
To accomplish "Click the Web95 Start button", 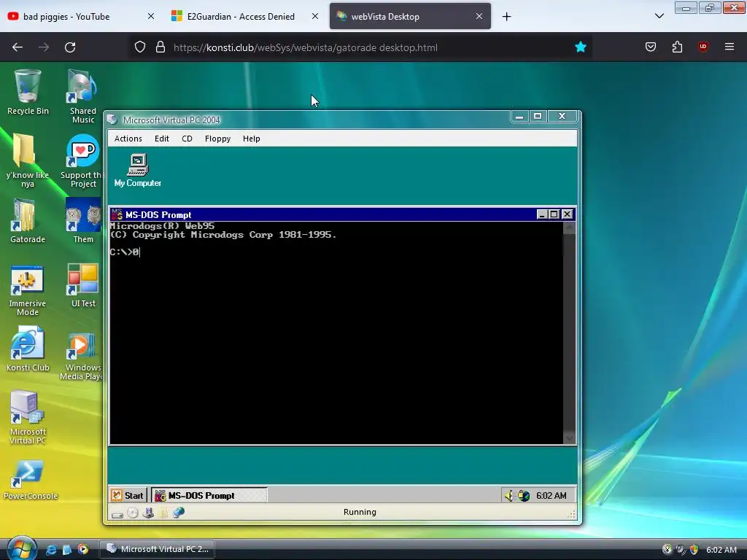I will point(128,496).
